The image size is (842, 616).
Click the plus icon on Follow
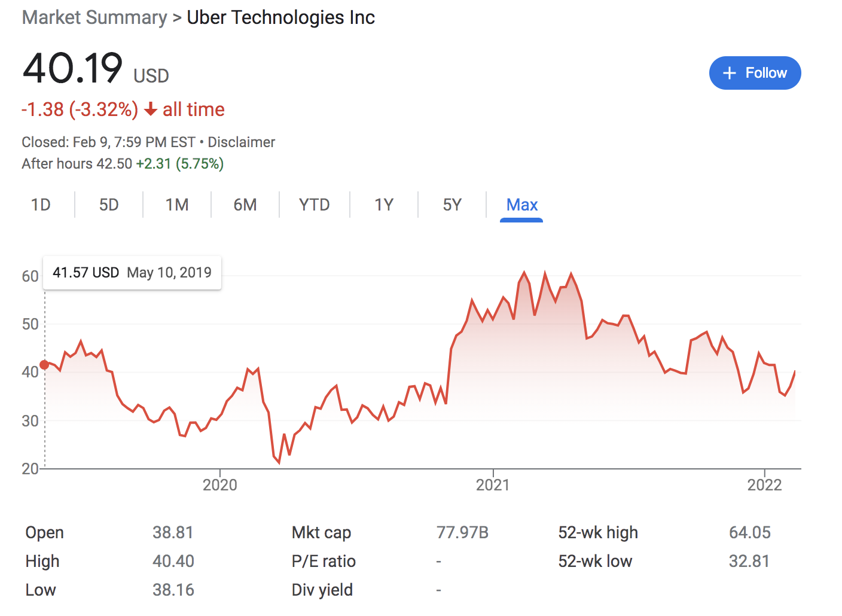coord(729,73)
